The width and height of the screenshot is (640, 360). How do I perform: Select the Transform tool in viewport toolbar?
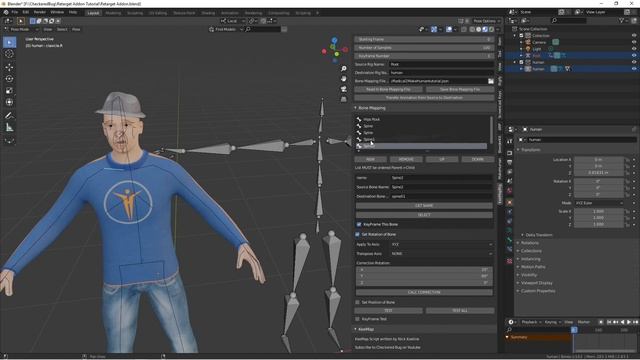tap(9, 102)
